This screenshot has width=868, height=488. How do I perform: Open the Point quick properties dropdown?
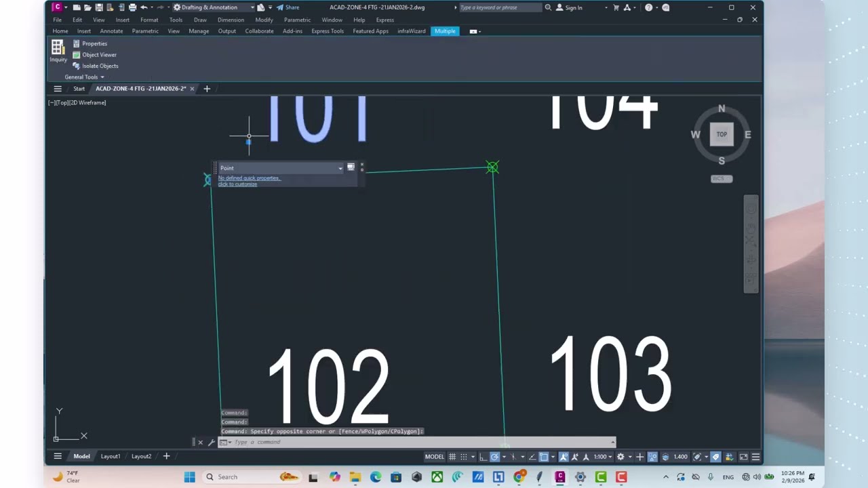(340, 168)
